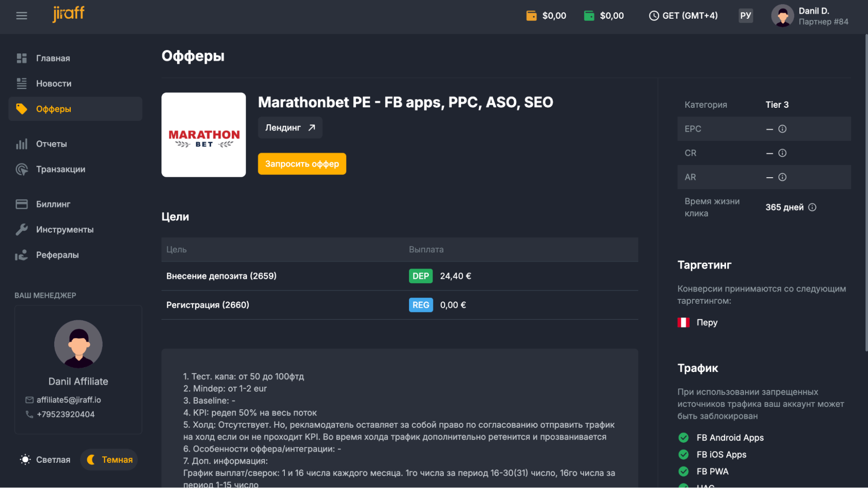
Task: Click the Рефералы icon
Action: pyautogui.click(x=22, y=255)
